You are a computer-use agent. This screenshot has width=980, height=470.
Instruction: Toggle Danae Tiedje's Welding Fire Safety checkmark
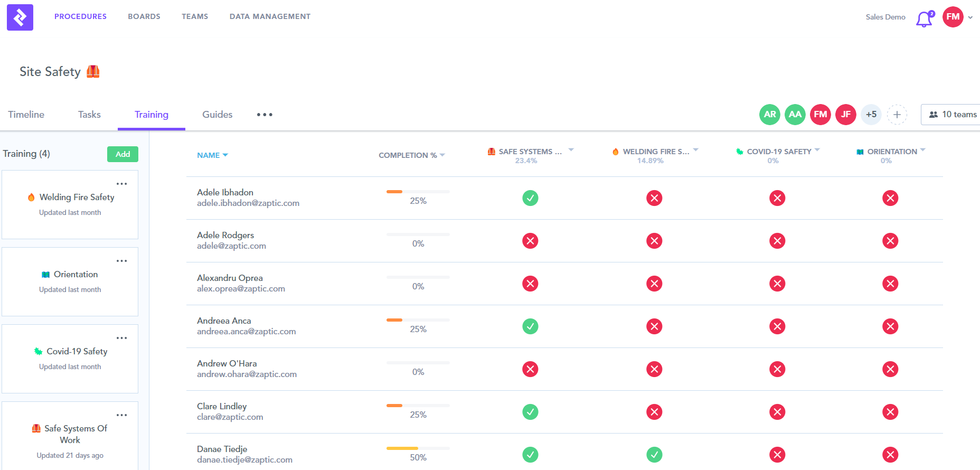654,455
